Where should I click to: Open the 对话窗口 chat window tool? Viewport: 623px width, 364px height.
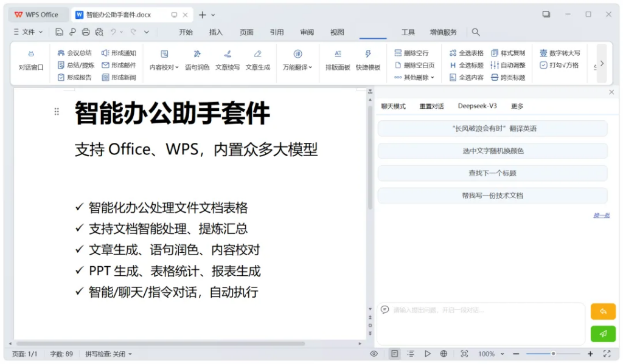pyautogui.click(x=31, y=60)
